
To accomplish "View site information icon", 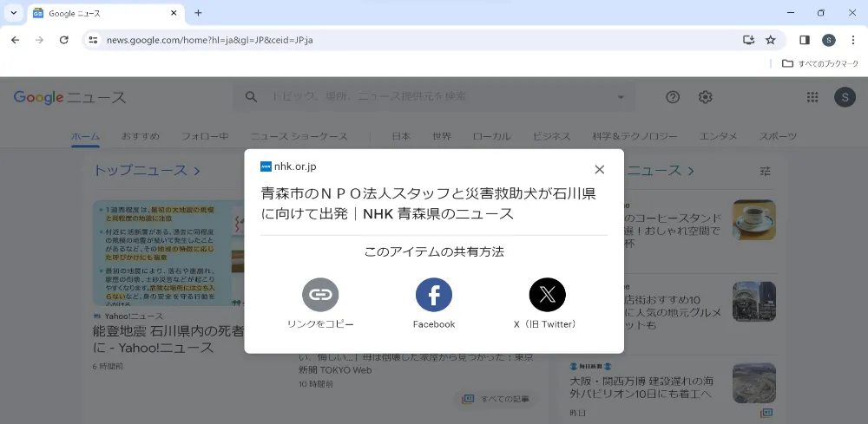I will point(94,40).
